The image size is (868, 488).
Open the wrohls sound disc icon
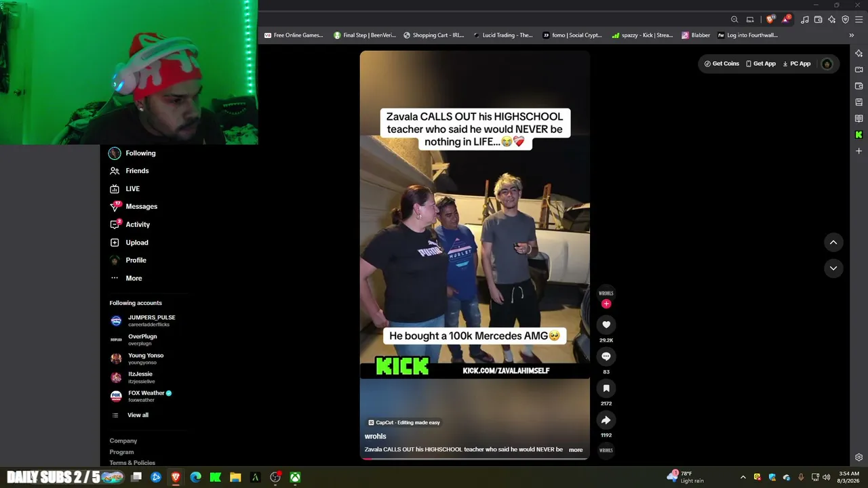[x=606, y=450]
